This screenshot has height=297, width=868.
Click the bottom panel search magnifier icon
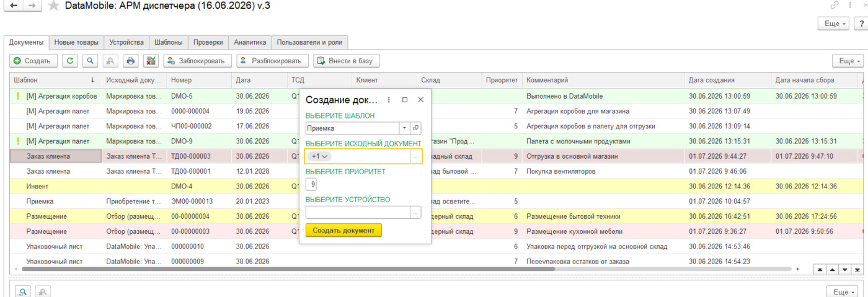[x=23, y=291]
